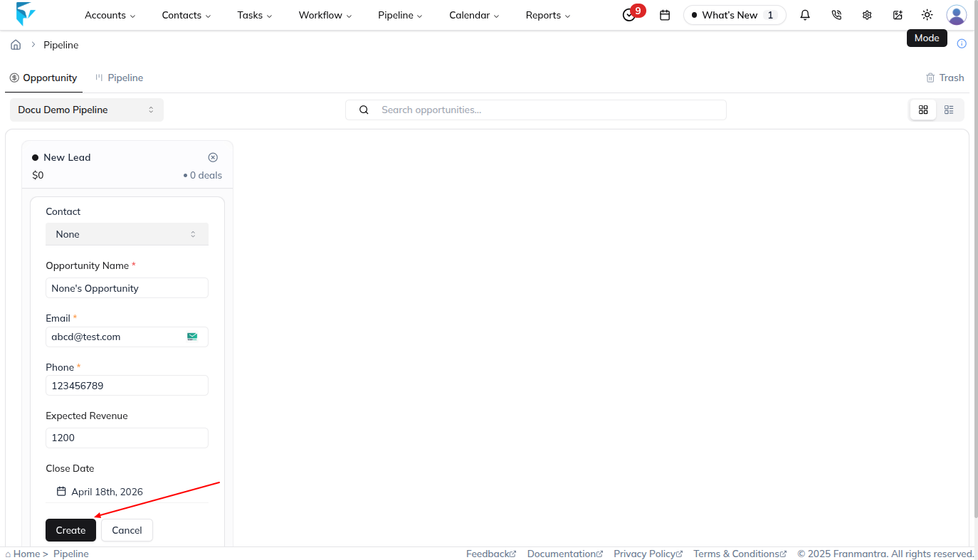Click Home in footer breadcrumb
Image resolution: width=978 pixels, height=560 pixels.
coord(26,554)
